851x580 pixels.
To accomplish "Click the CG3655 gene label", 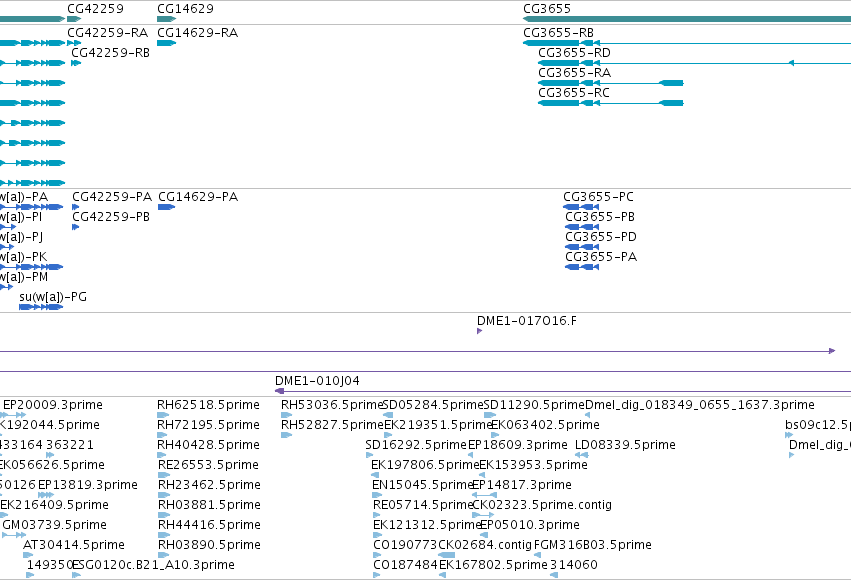I will pos(547,9).
